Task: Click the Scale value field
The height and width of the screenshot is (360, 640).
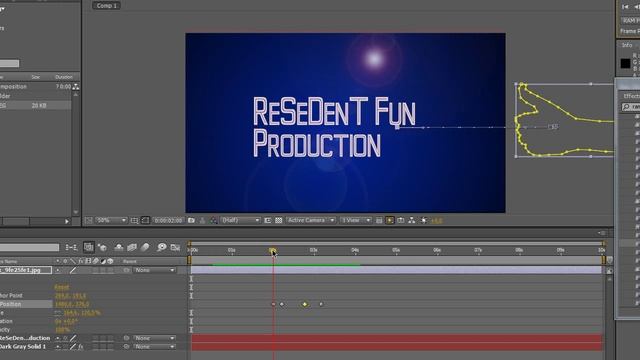Action: click(82, 313)
